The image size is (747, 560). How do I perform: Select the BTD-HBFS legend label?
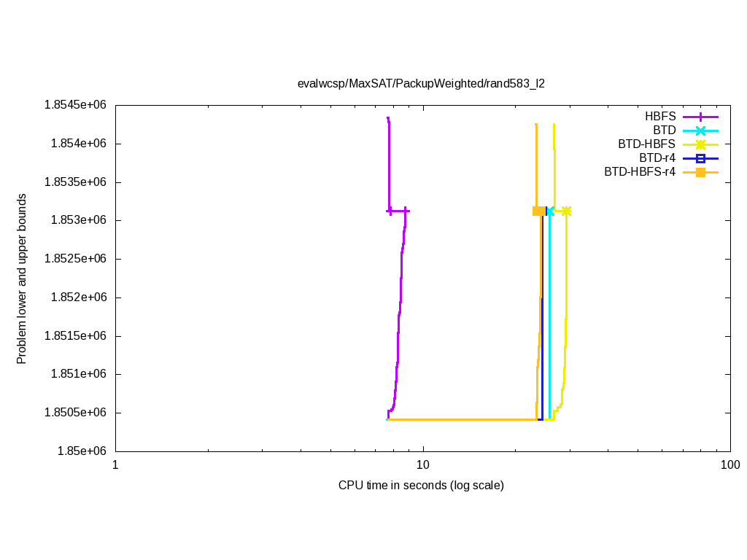pyautogui.click(x=646, y=144)
